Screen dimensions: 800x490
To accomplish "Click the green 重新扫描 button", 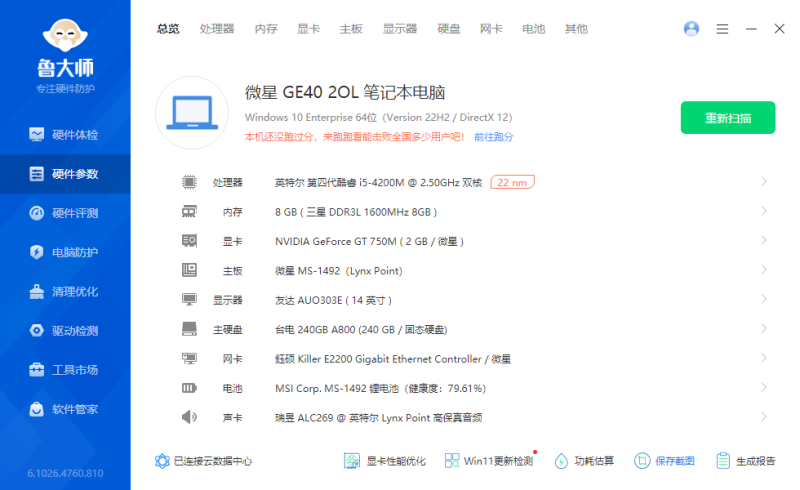I will 728,118.
